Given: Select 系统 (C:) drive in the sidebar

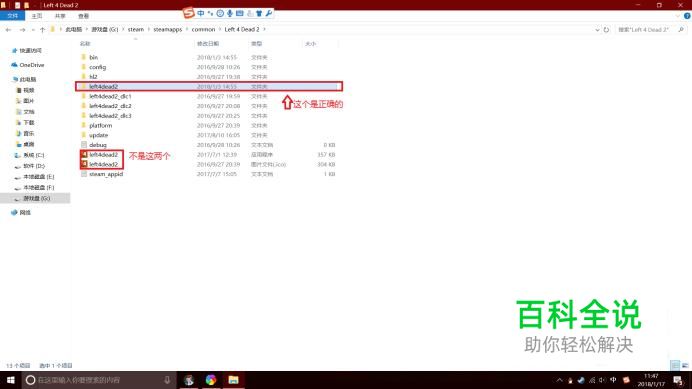Looking at the screenshot, I should (34, 155).
